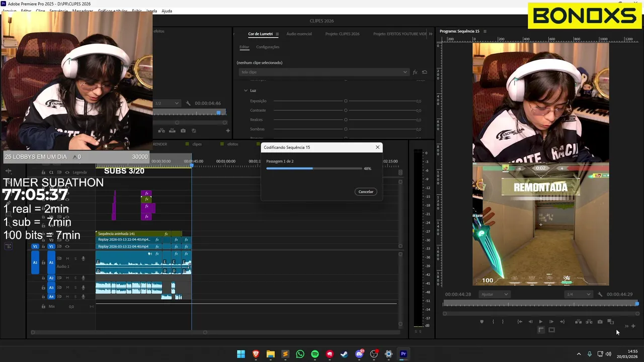Open comparison view in Program monitor

coord(610,322)
